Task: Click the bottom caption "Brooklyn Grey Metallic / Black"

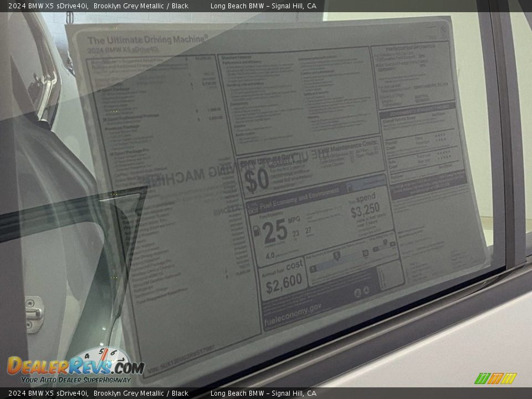Action: point(141,393)
